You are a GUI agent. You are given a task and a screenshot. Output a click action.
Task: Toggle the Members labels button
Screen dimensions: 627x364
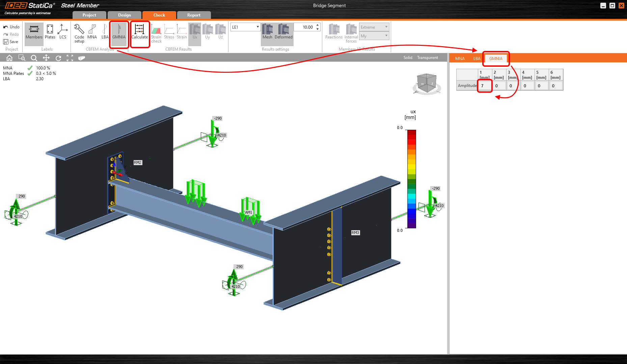[x=34, y=32]
